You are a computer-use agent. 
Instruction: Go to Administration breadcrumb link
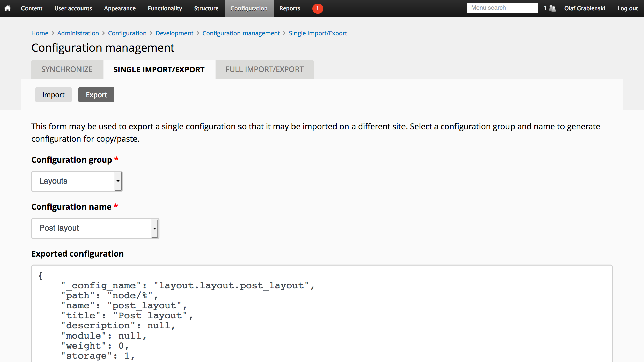(78, 33)
